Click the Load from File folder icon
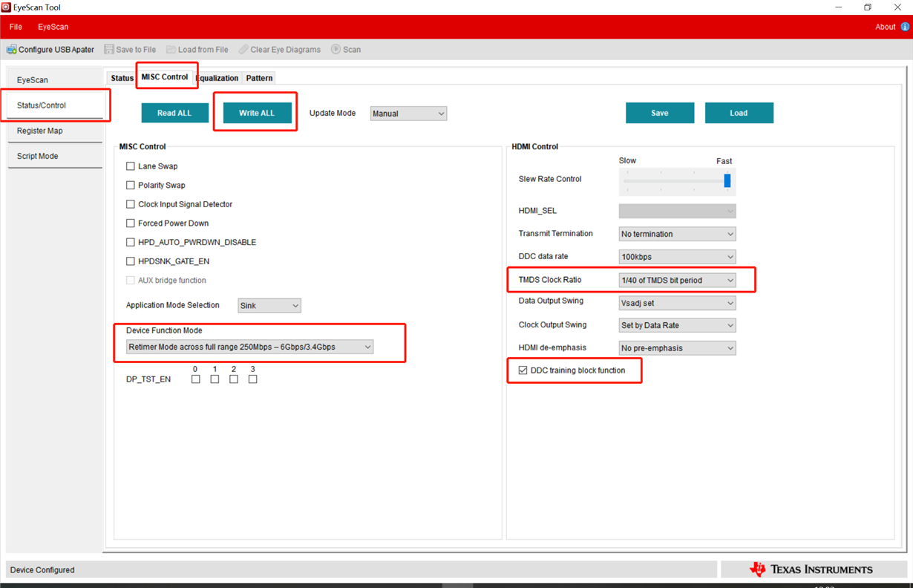 click(171, 50)
